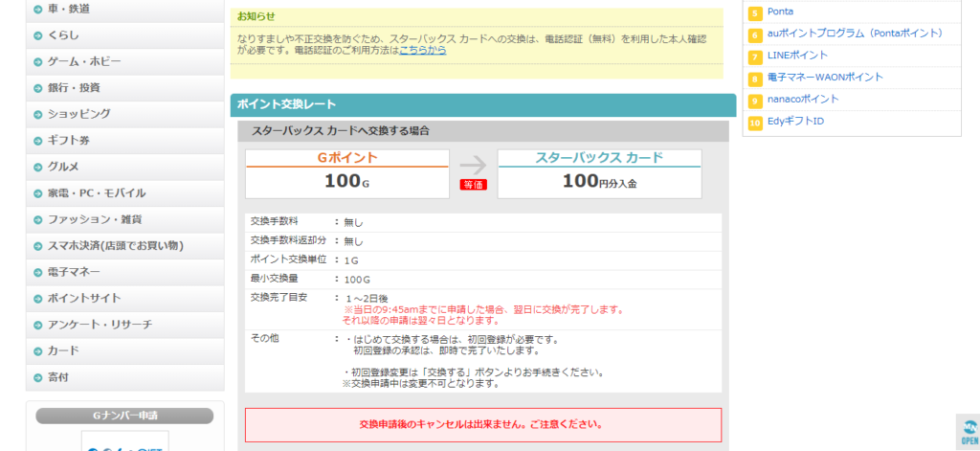
Task: Click the その他 row label
Action: [264, 338]
